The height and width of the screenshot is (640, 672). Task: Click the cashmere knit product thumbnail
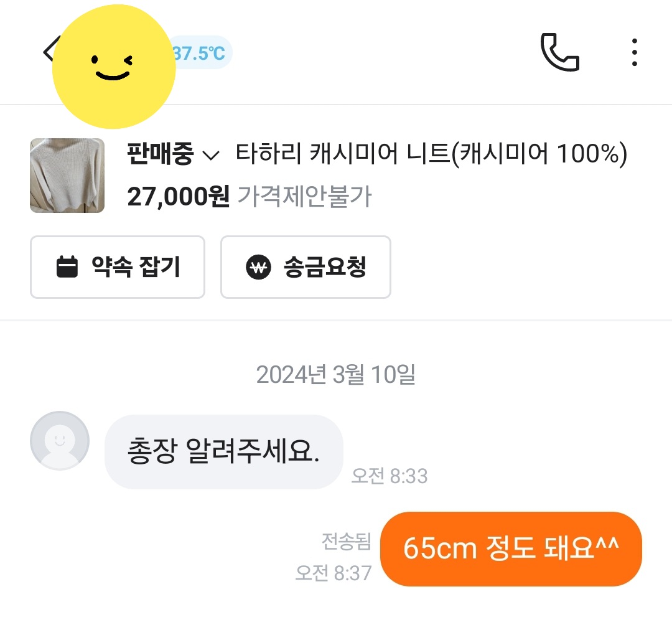67,176
